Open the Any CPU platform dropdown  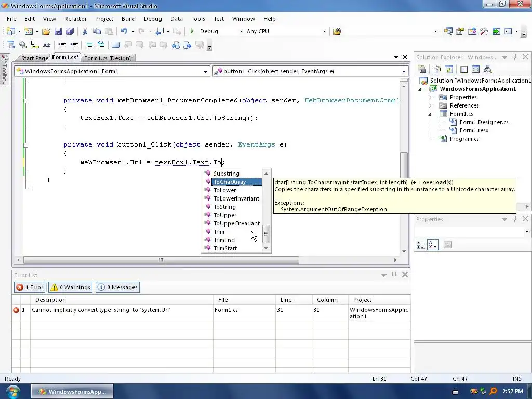pyautogui.click(x=324, y=31)
